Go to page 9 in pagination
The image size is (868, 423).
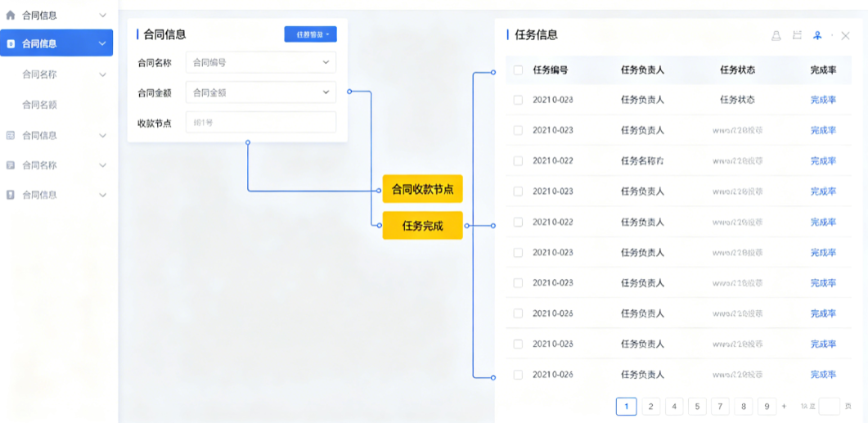pos(767,407)
